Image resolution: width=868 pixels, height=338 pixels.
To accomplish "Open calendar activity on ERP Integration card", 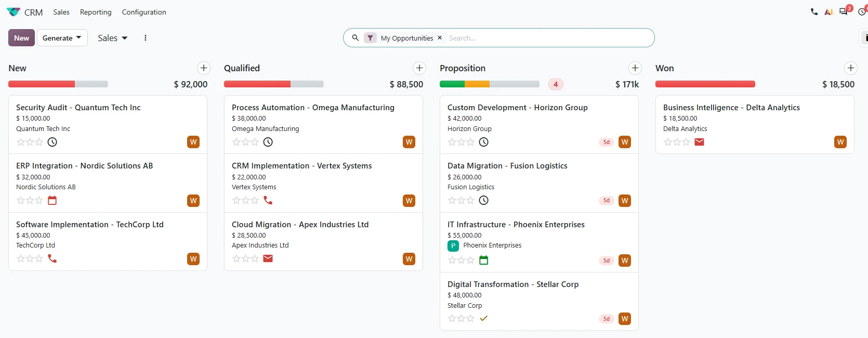I will coord(52,200).
